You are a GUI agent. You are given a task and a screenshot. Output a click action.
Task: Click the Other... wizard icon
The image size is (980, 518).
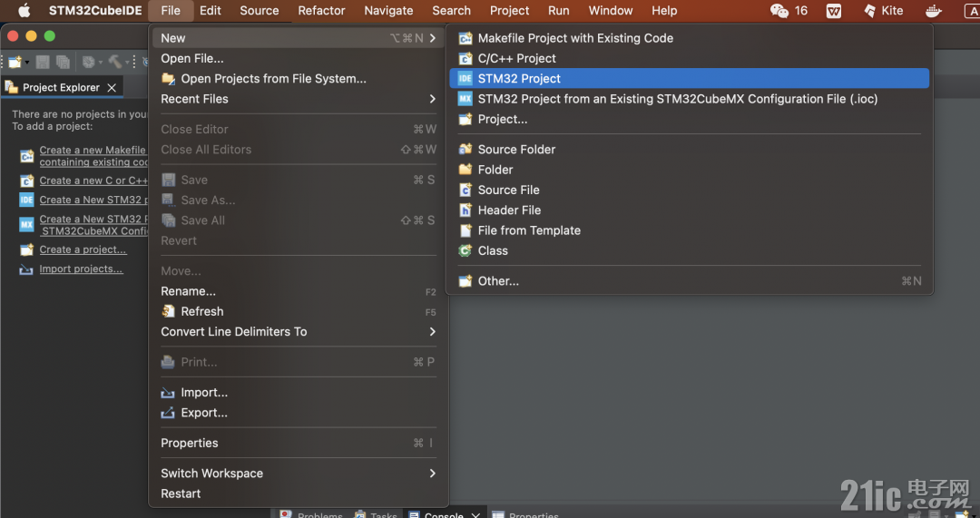pos(465,281)
